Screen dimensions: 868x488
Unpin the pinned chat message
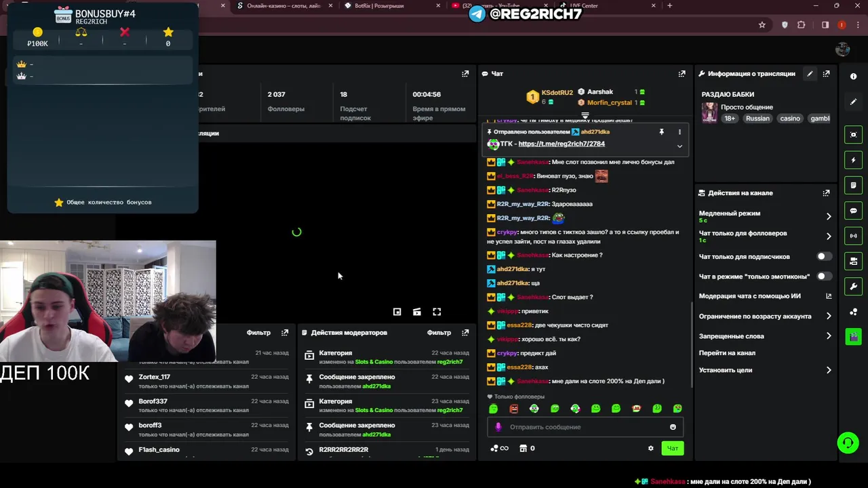tap(662, 132)
